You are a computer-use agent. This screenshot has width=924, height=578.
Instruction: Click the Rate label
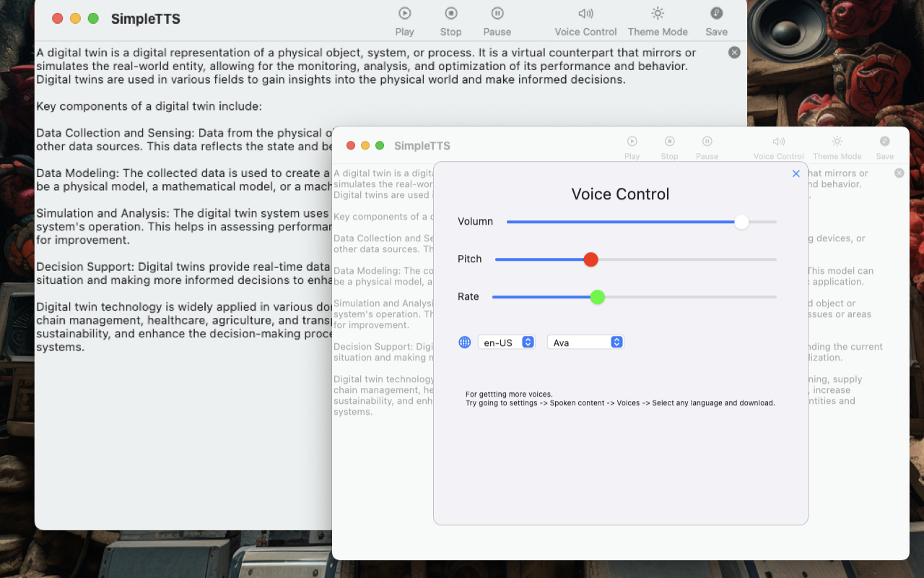pos(468,296)
